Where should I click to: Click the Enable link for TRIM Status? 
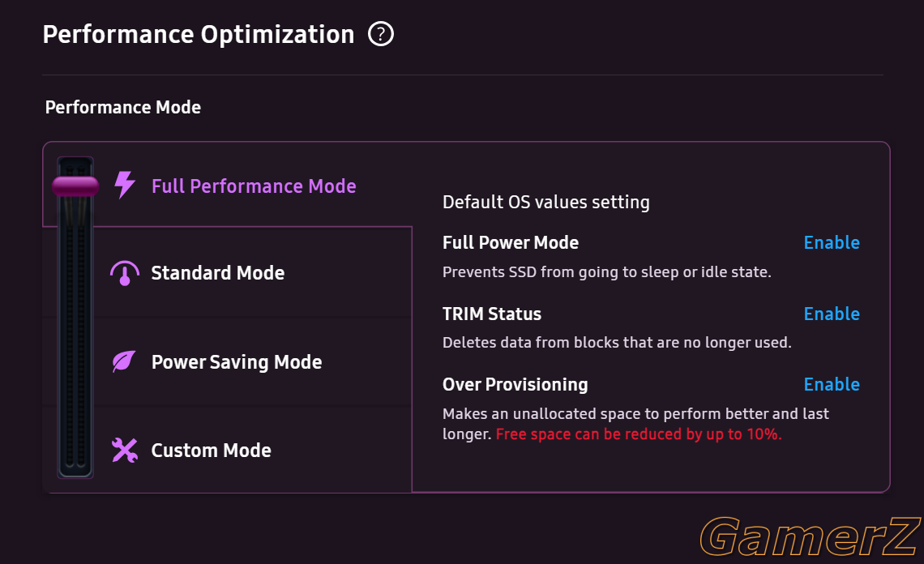pyautogui.click(x=832, y=314)
